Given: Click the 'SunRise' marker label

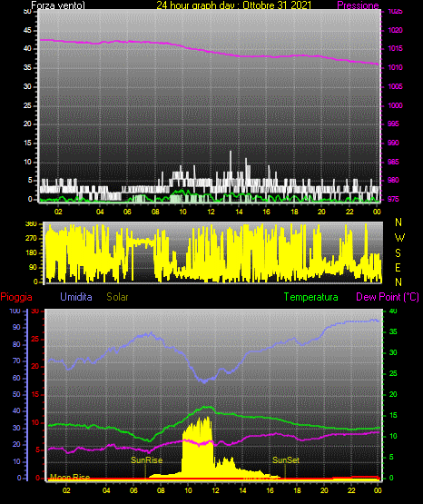Looking at the screenshot, I should (146, 460).
